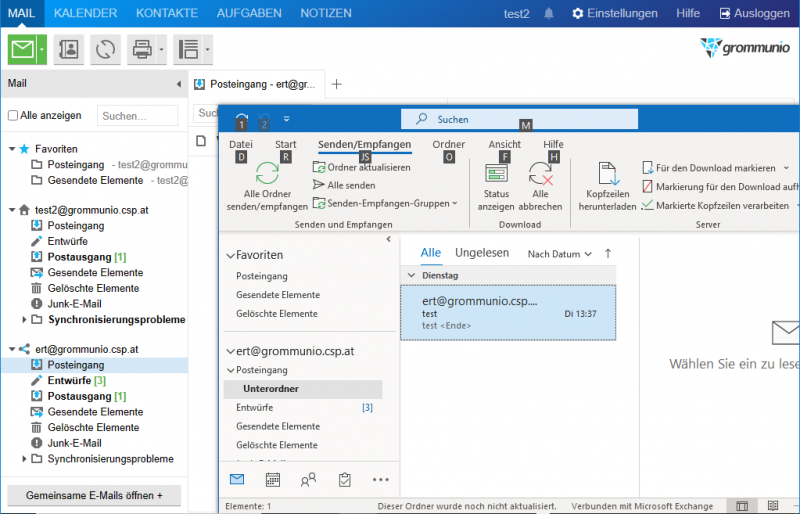Toggle the Alle anzeigen checkbox
800x514 pixels.
click(13, 115)
